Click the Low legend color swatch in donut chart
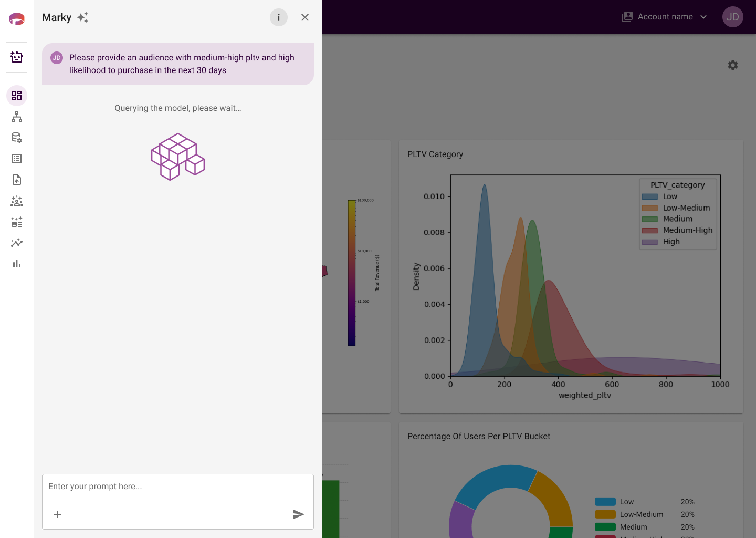Image resolution: width=756 pixels, height=538 pixels. (605, 502)
